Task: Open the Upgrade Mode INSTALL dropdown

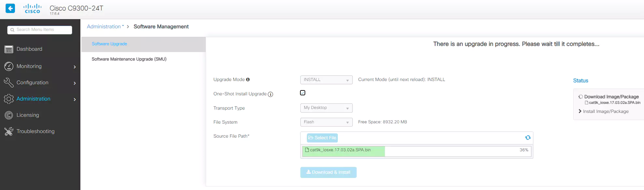Action: click(x=326, y=80)
